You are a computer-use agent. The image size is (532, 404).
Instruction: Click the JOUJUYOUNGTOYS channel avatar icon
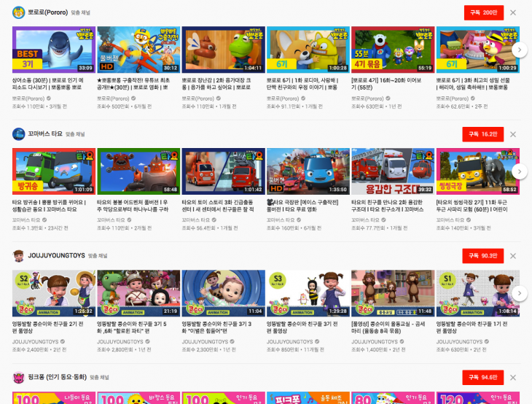click(19, 255)
